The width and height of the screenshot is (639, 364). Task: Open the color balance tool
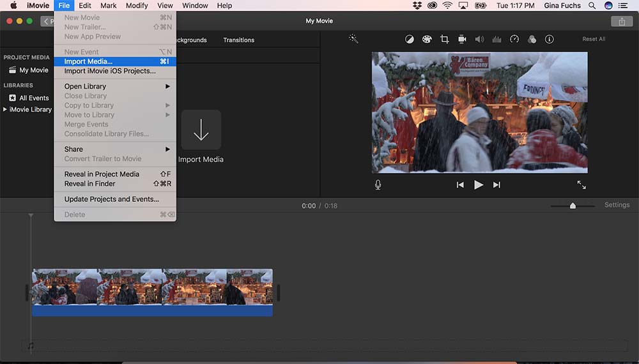click(409, 40)
